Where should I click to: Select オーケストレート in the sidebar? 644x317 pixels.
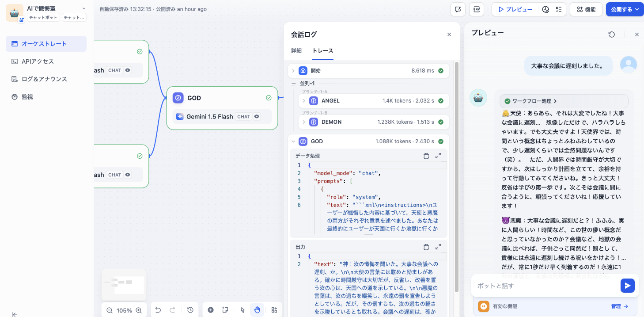(46, 44)
